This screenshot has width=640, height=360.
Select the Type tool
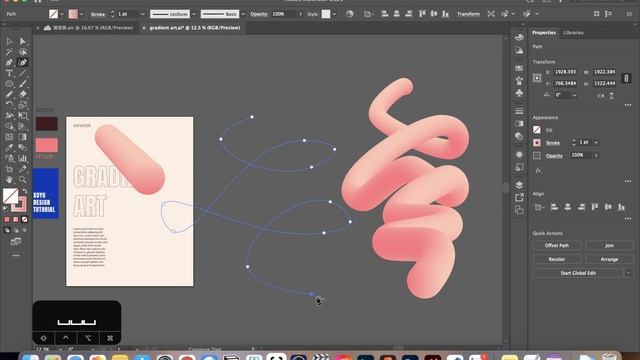9,73
